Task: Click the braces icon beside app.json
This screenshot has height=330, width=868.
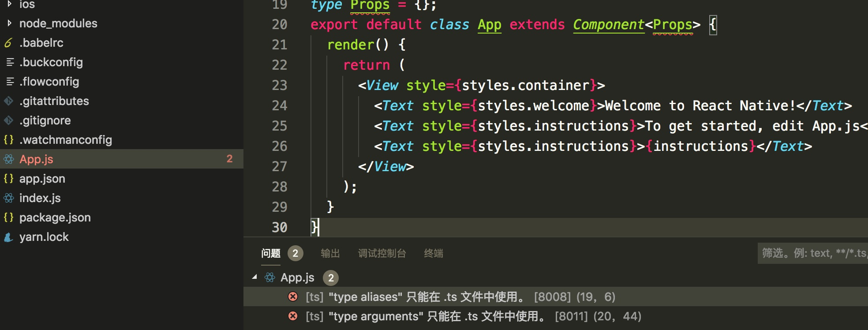Action: (x=9, y=179)
